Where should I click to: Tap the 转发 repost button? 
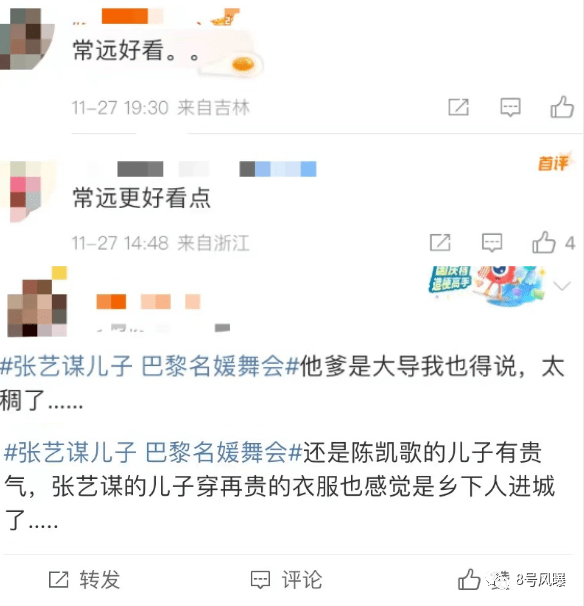click(x=84, y=580)
